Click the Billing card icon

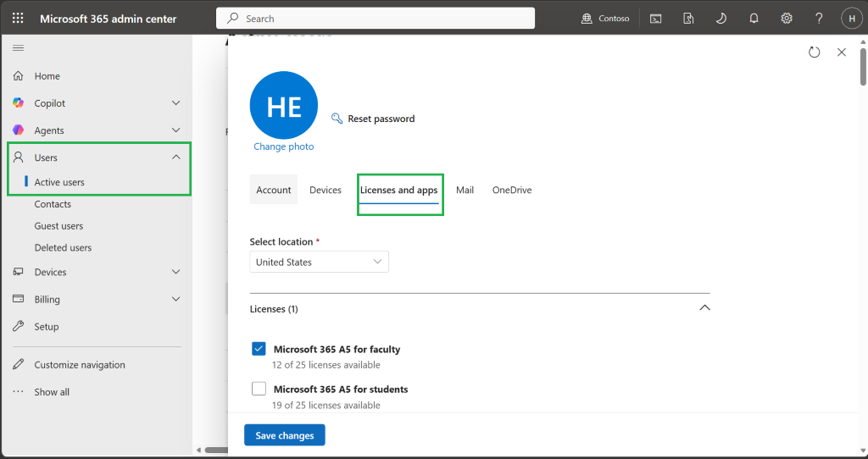point(19,299)
